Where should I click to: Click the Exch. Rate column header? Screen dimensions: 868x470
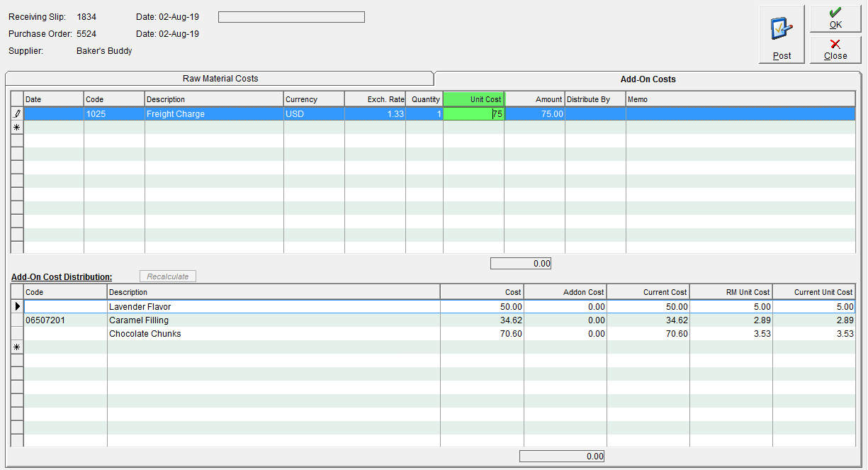[x=375, y=99]
